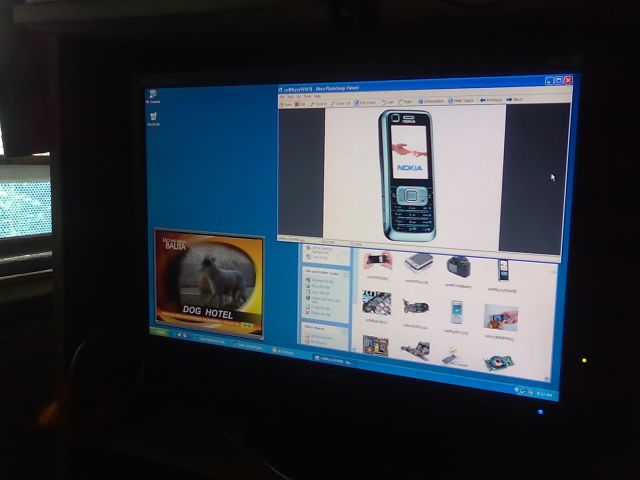The height and width of the screenshot is (480, 640).
Task: Click Rename this file in folder tasks
Action: pyautogui.click(x=321, y=281)
